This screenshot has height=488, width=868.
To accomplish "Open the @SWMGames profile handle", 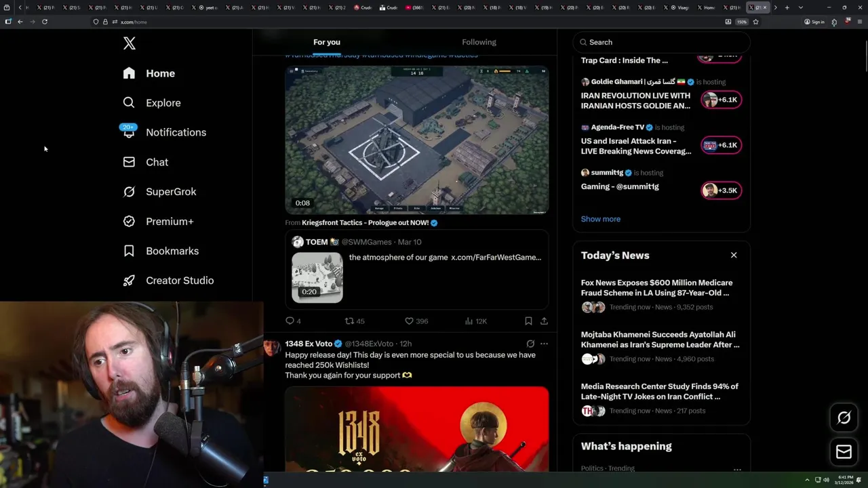I will (x=366, y=242).
